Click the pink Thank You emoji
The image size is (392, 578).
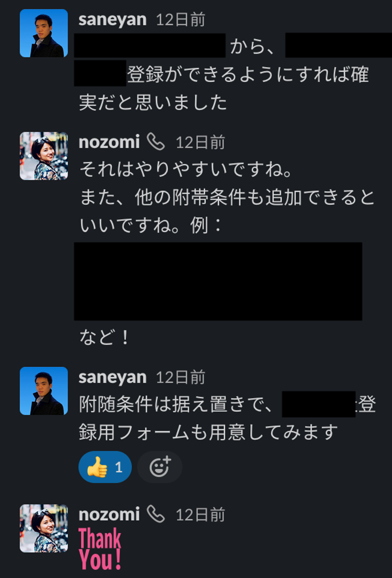tap(100, 548)
